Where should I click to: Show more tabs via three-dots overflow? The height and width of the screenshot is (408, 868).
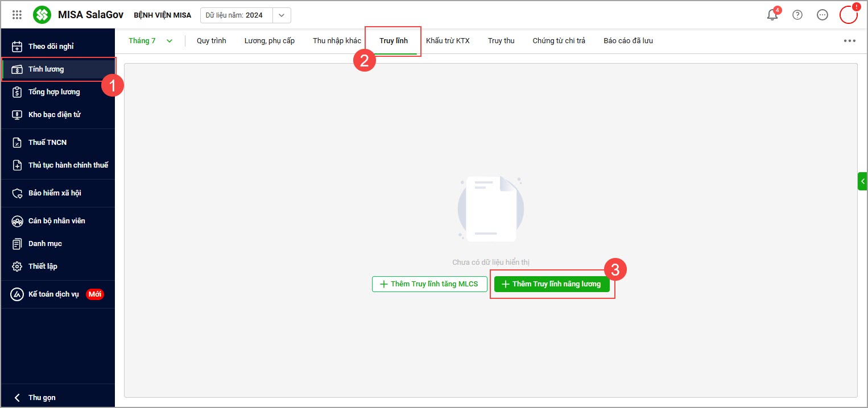850,41
